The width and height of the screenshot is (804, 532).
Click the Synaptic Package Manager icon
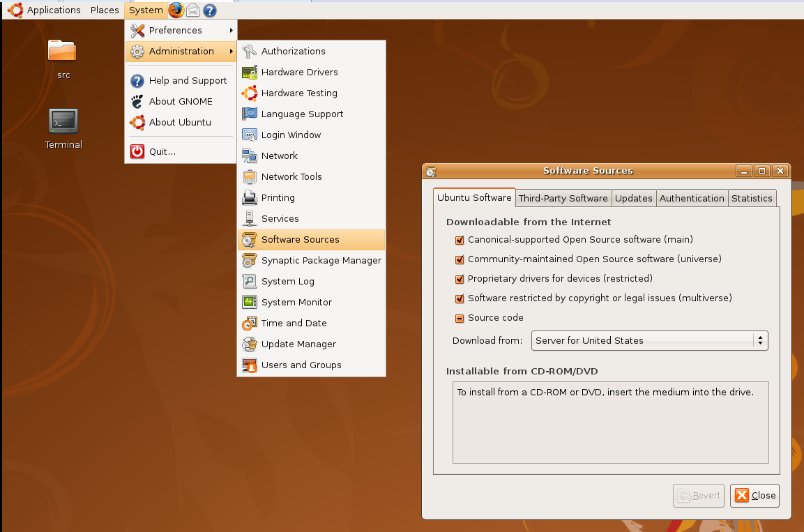[x=249, y=260]
